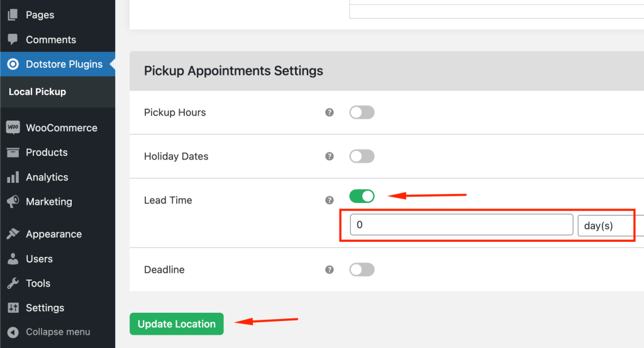Go to the Settings menu
The width and height of the screenshot is (644, 348).
tap(45, 308)
